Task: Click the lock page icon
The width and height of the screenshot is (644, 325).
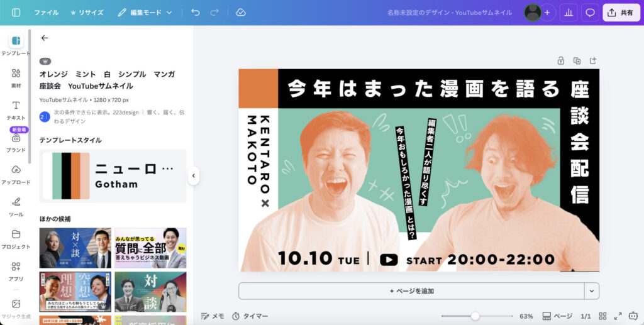Action: pyautogui.click(x=560, y=61)
